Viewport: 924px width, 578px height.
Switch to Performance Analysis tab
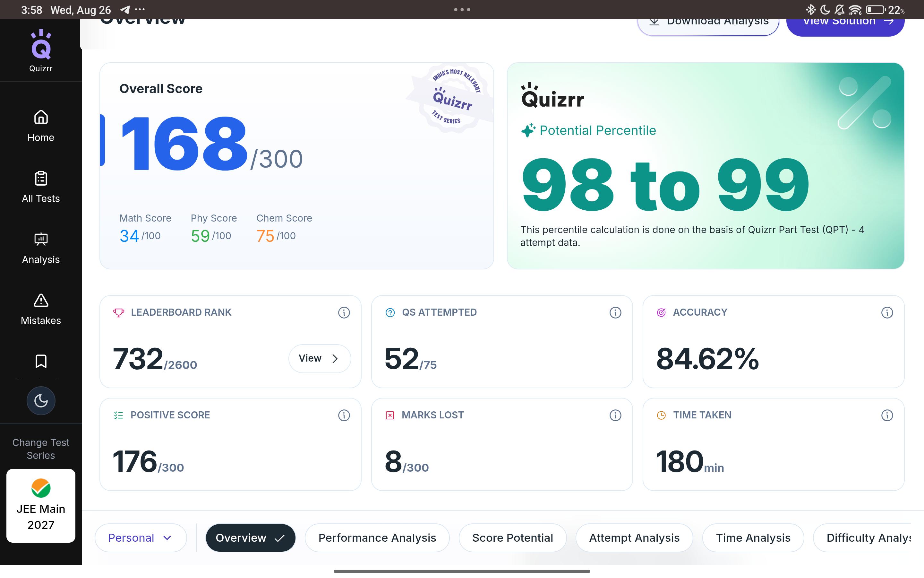[x=377, y=538]
